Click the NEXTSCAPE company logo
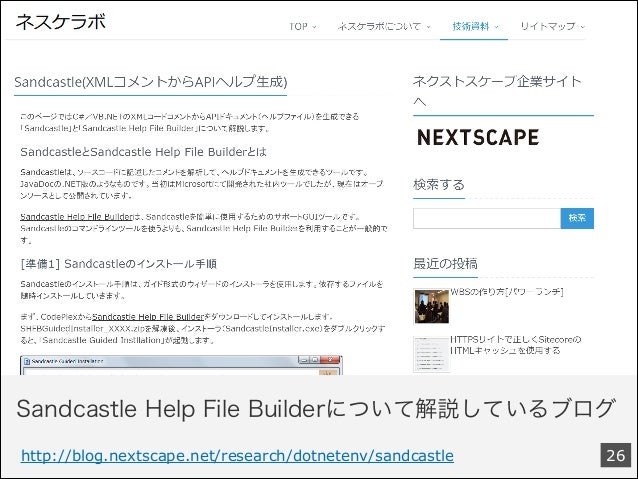 coord(478,137)
